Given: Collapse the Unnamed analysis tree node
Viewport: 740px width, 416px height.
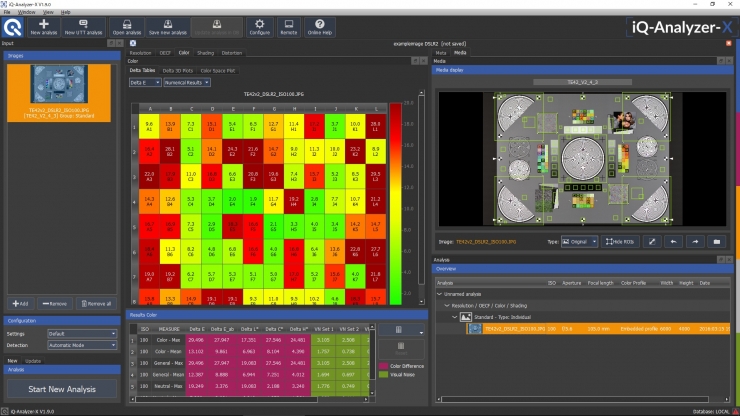Looking at the screenshot, I should (x=440, y=294).
